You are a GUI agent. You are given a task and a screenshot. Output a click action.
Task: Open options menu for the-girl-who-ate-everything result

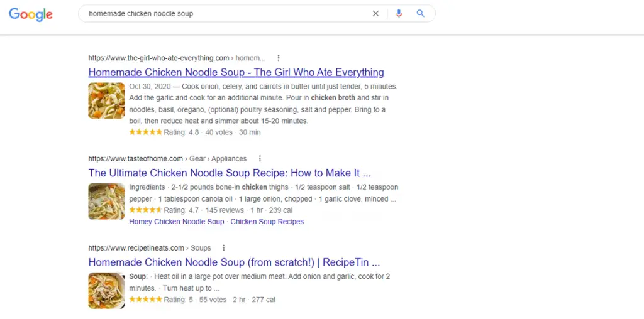tap(279, 58)
